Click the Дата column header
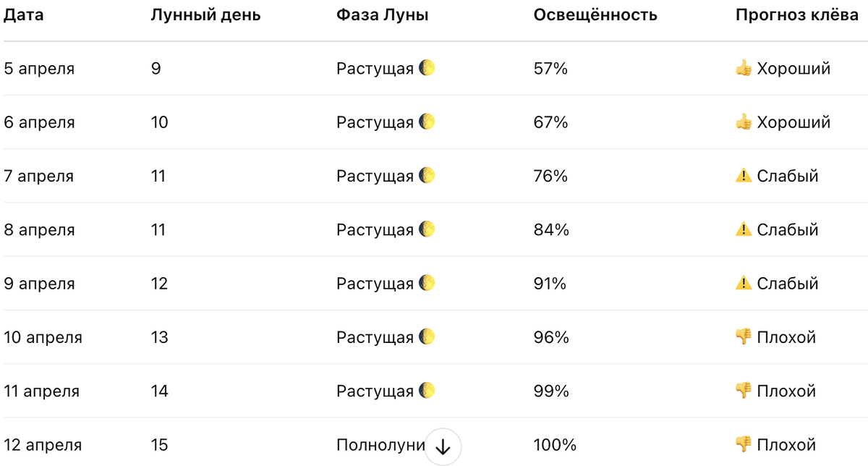Screen dimensions: 868x466 tap(24, 15)
